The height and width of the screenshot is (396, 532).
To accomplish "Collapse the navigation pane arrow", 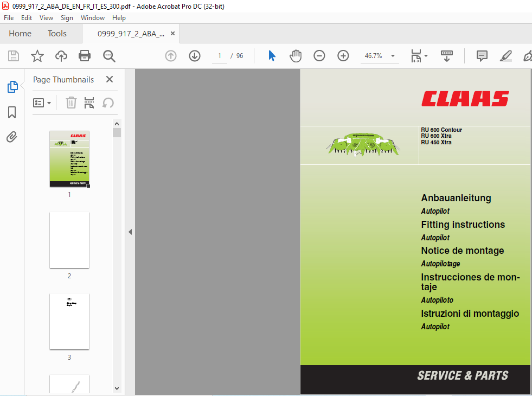I will coord(130,232).
